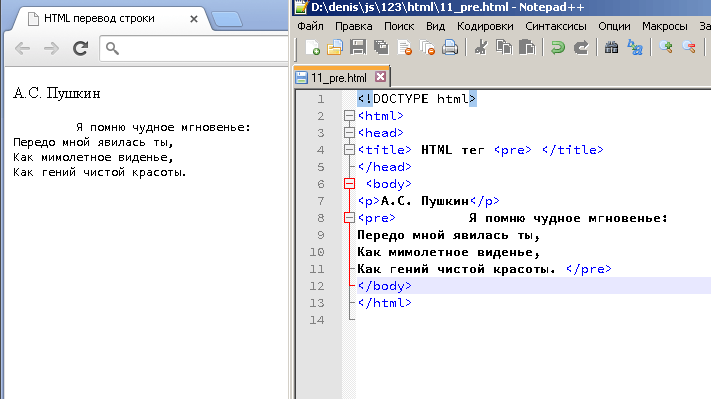Click the </html> closing tag

pyautogui.click(x=385, y=303)
